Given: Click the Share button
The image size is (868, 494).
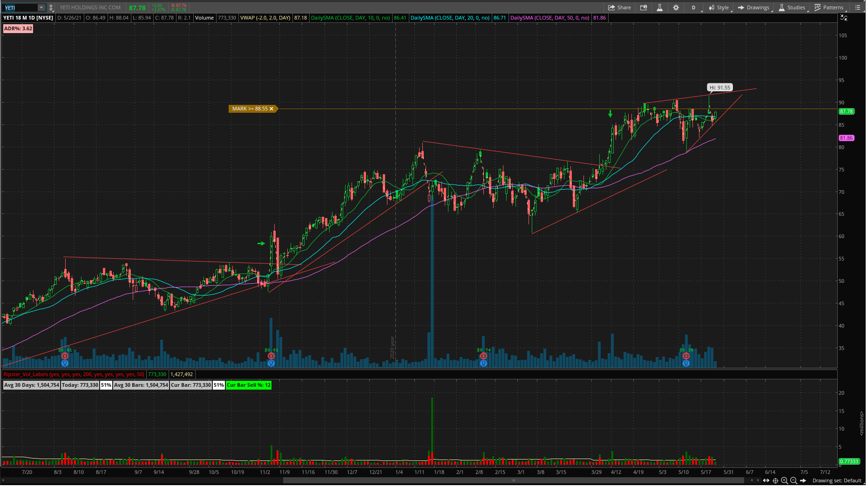Looking at the screenshot, I should pyautogui.click(x=619, y=7).
